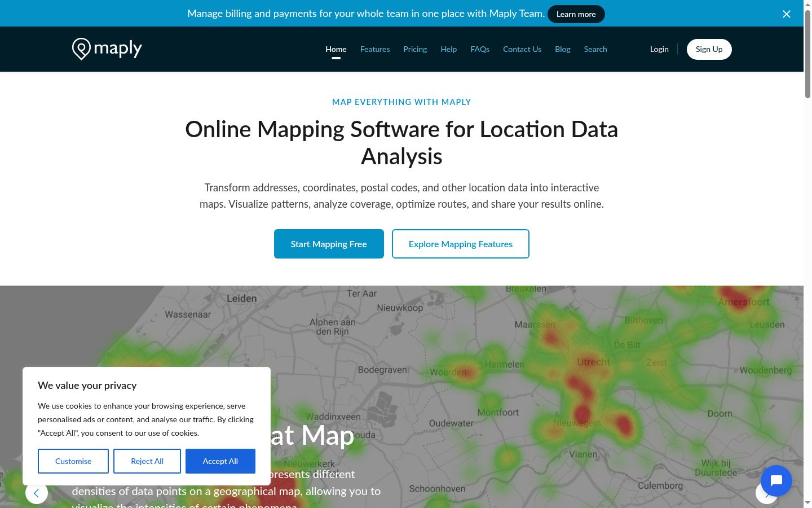Click the Woerden label on the map

(x=448, y=372)
